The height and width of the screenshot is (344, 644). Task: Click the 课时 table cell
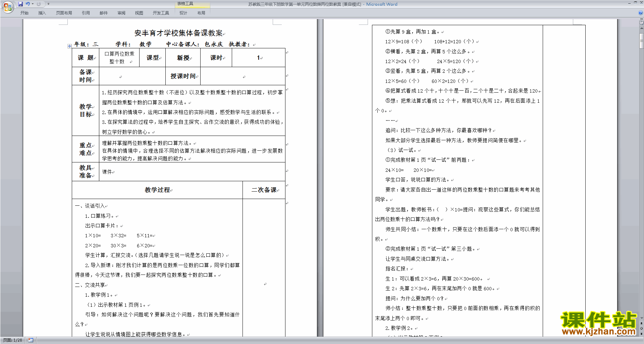click(216, 58)
